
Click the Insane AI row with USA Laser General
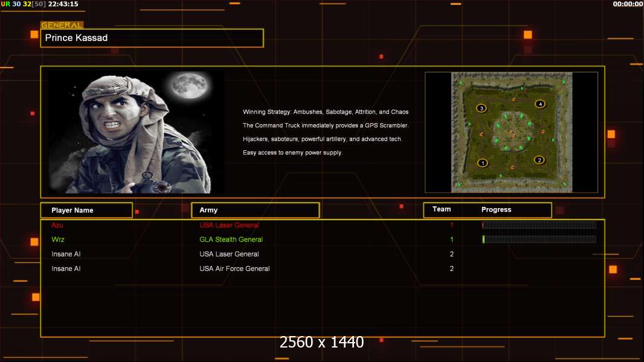point(323,254)
